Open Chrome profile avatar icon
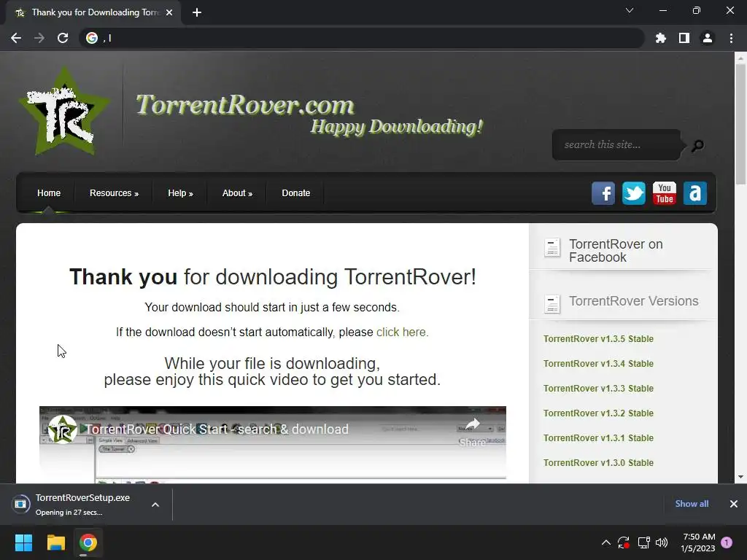This screenshot has width=747, height=560. click(x=708, y=38)
